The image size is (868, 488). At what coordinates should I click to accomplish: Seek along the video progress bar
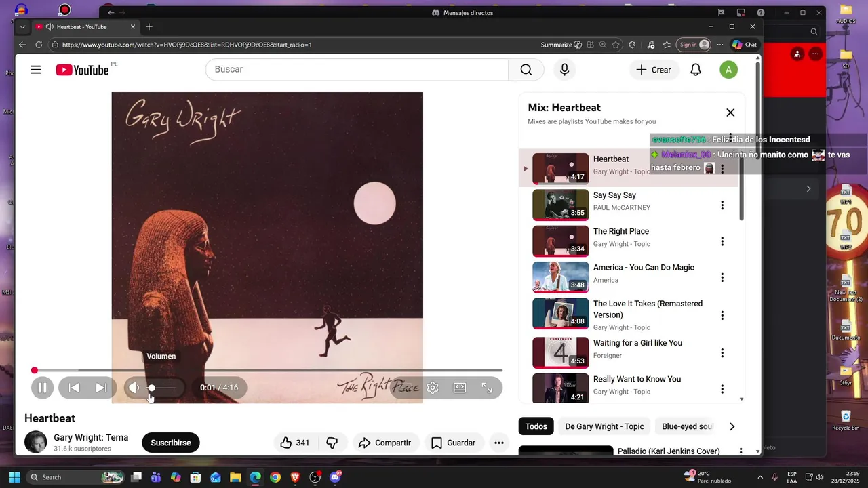click(268, 371)
